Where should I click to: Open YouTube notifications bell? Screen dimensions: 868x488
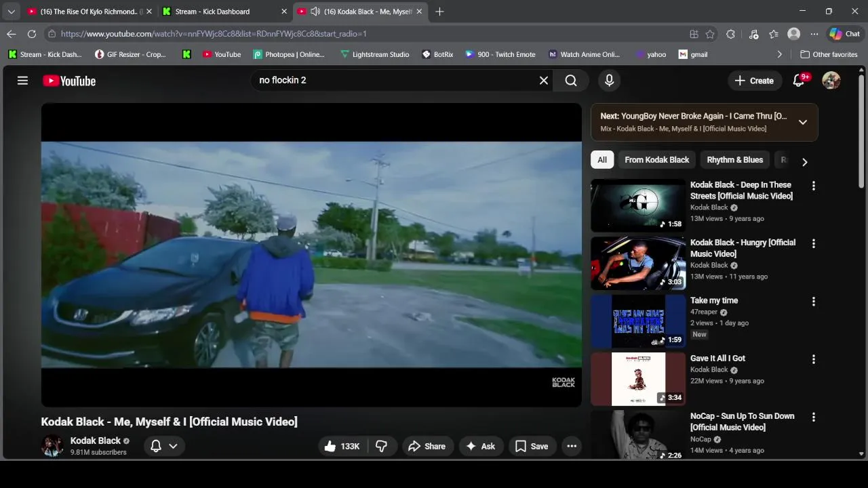point(799,81)
